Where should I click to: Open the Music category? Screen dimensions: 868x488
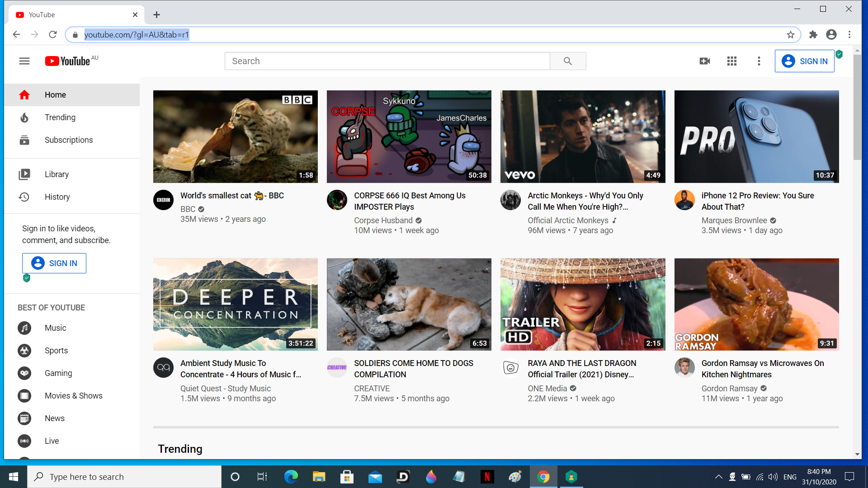55,328
